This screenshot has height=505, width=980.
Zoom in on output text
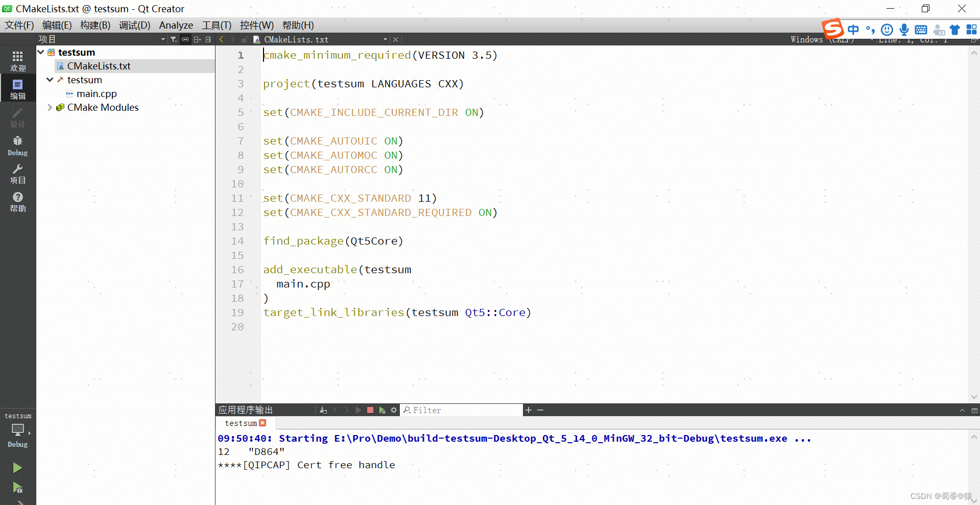click(x=529, y=410)
